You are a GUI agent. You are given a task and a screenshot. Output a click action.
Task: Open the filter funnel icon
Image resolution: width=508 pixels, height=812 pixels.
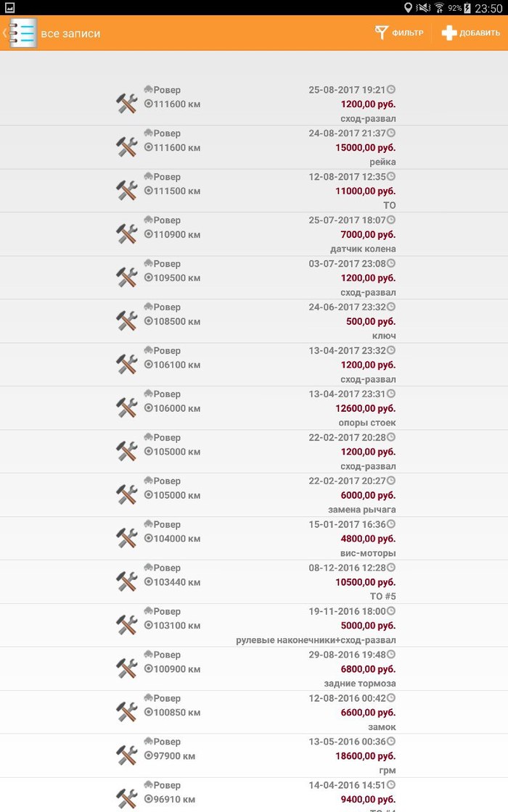381,33
